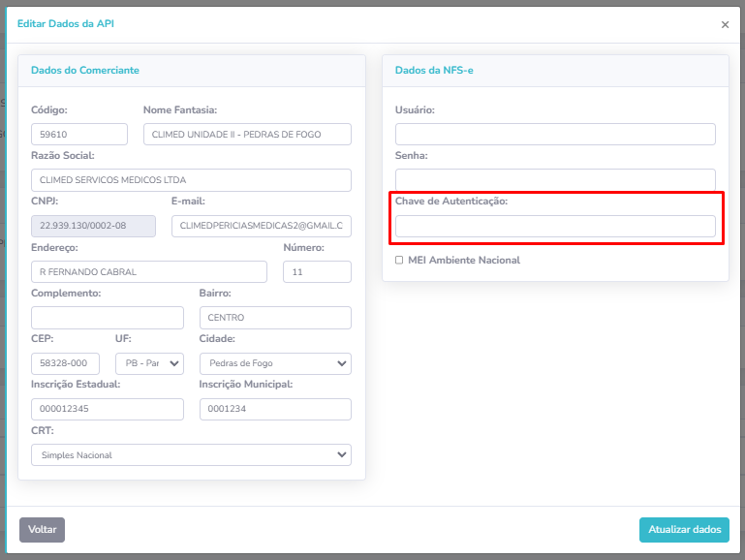Click the Endereço field

148,272
